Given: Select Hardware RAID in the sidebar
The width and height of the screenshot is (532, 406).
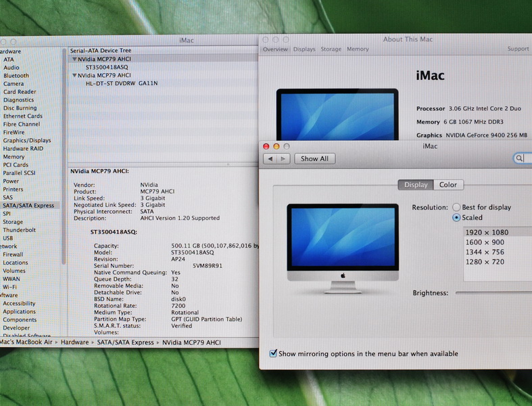Looking at the screenshot, I should coord(23,148).
